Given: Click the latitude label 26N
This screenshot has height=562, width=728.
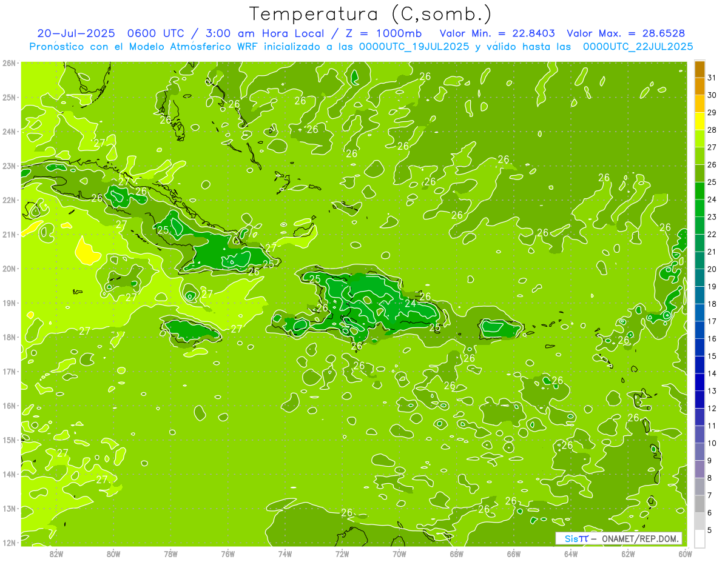Looking at the screenshot, I should [x=8, y=63].
